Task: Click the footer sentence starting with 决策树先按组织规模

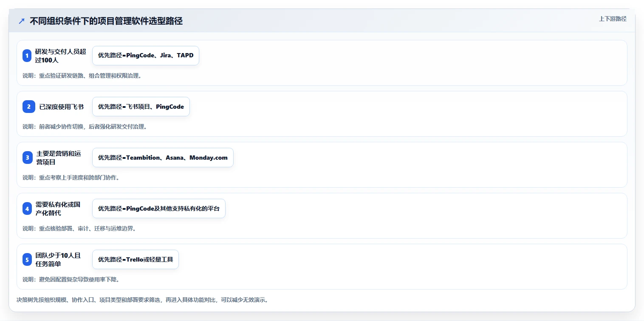Action: point(142,300)
